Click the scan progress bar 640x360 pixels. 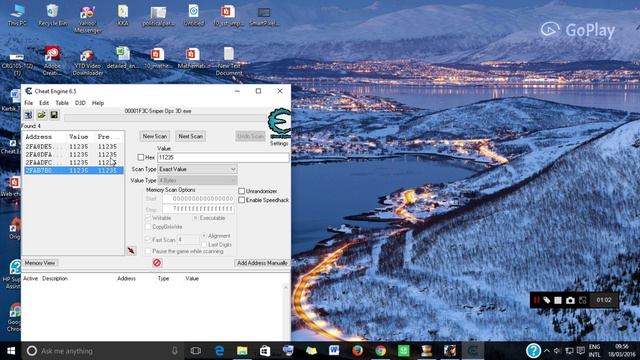coord(165,118)
